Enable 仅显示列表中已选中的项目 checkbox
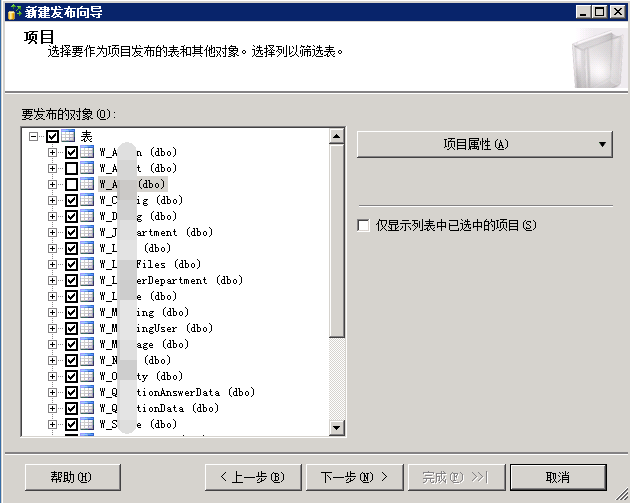 click(363, 226)
